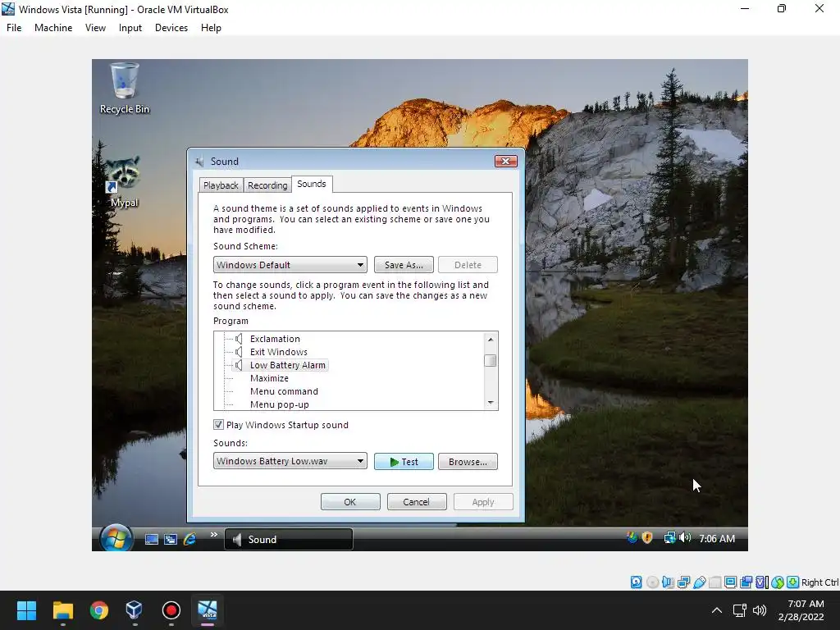
Task: Open the Recycle Bin desktop icon
Action: 125,89
